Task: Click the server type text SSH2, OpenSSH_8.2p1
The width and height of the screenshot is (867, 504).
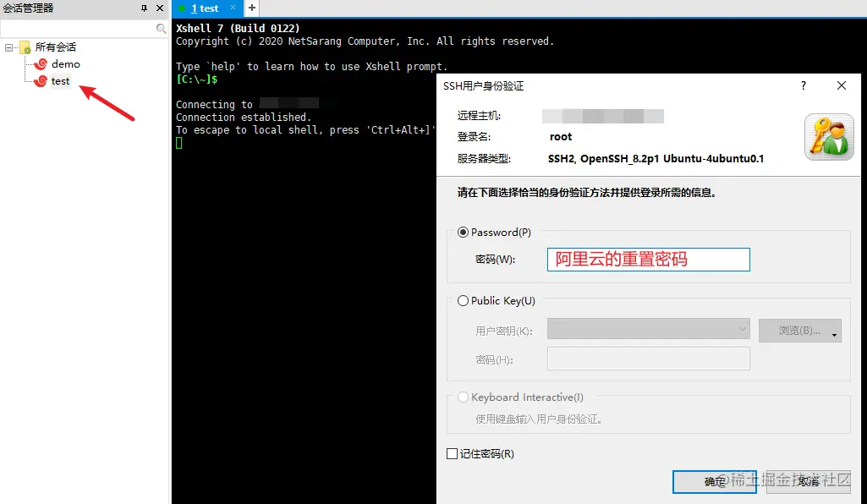Action: (x=656, y=159)
